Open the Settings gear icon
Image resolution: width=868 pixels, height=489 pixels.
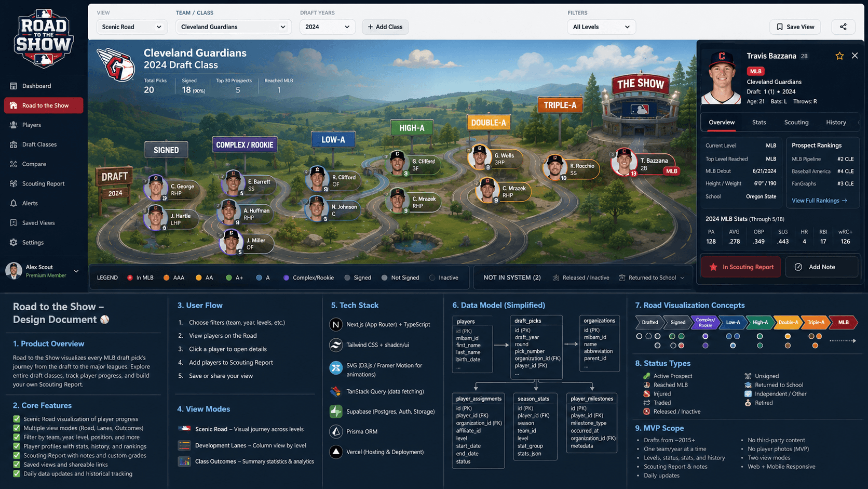point(13,242)
